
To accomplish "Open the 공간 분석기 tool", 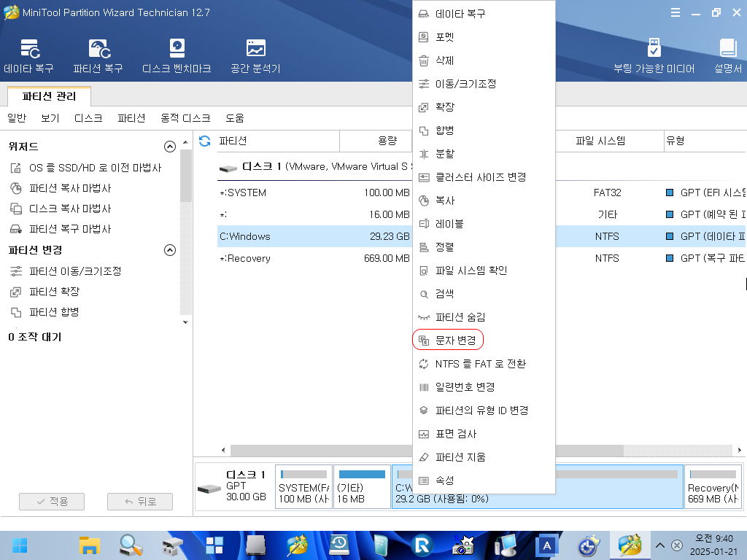I will 255,56.
